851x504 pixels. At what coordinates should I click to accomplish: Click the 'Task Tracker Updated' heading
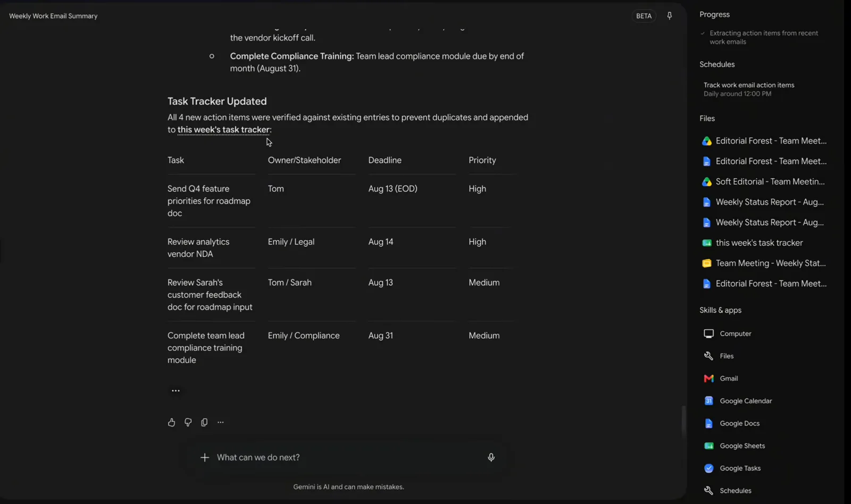tap(217, 101)
